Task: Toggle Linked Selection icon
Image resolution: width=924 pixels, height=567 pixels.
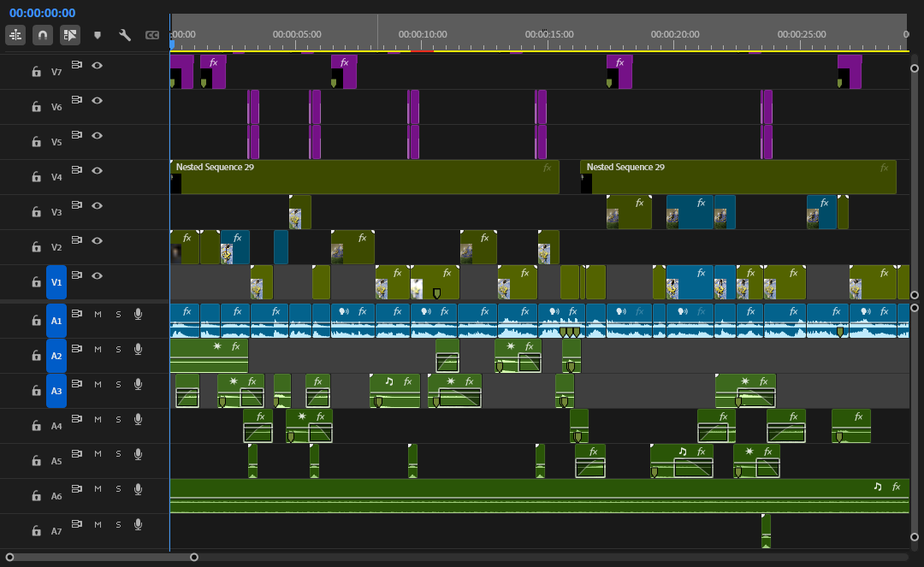Action: pyautogui.click(x=69, y=35)
